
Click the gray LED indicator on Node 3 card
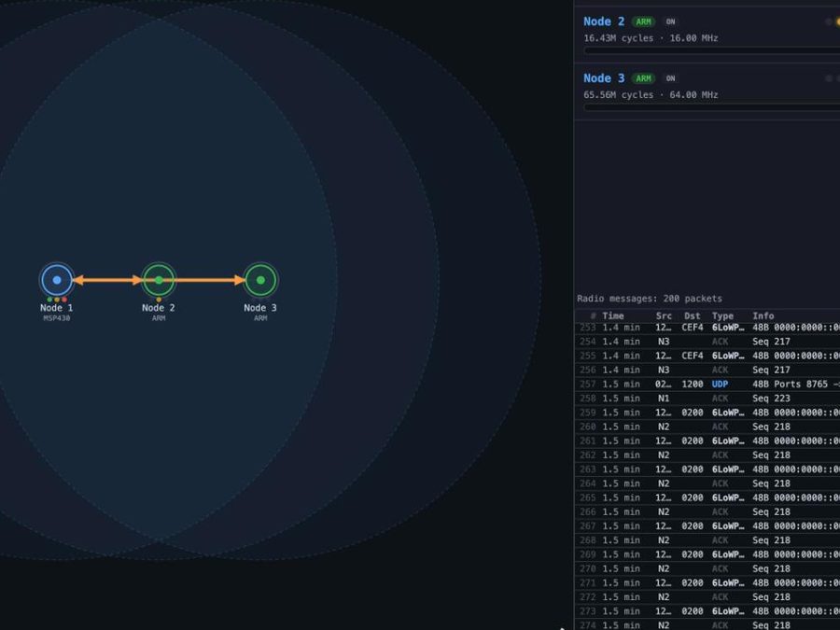(x=829, y=78)
